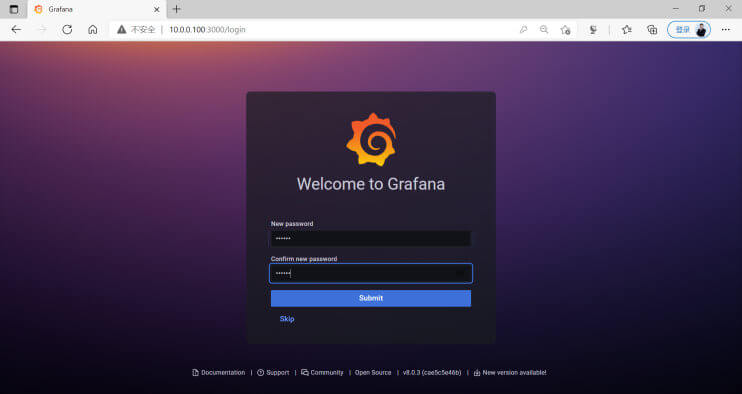The image size is (742, 394).
Task: Focus the New password field
Action: point(371,238)
